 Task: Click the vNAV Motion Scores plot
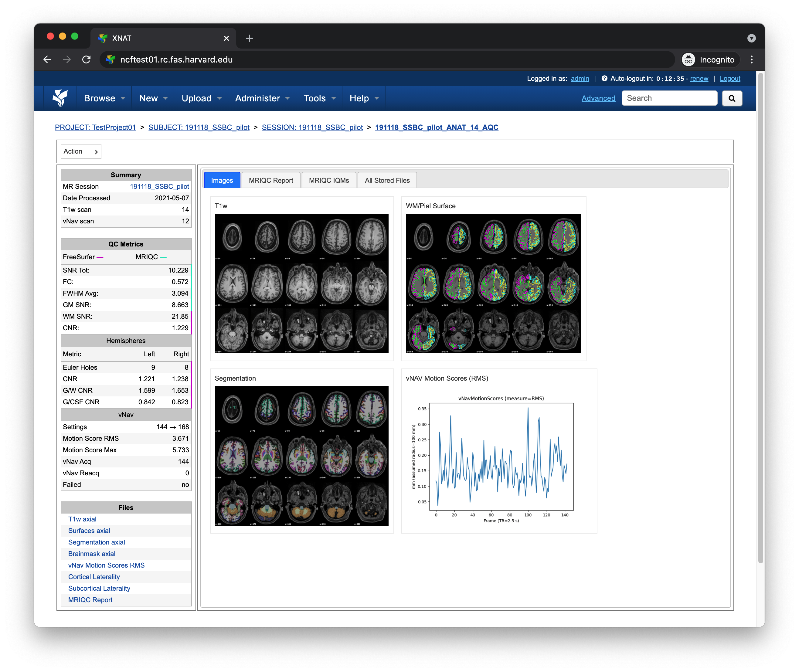pos(493,459)
